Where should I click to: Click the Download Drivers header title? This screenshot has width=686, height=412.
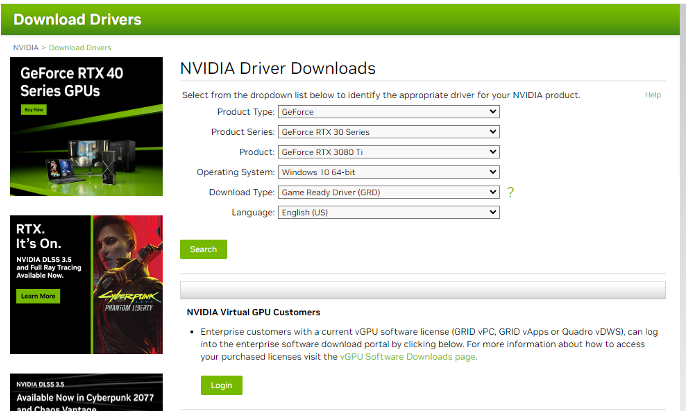[x=77, y=20]
